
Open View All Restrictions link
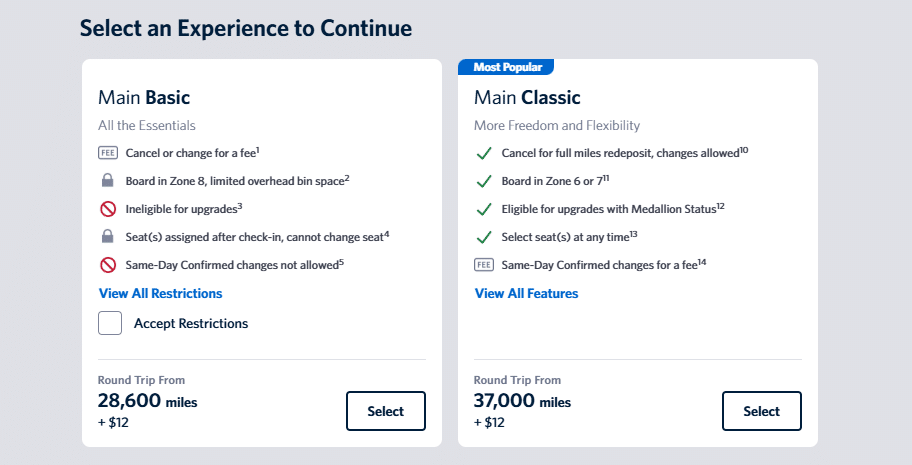pyautogui.click(x=160, y=293)
